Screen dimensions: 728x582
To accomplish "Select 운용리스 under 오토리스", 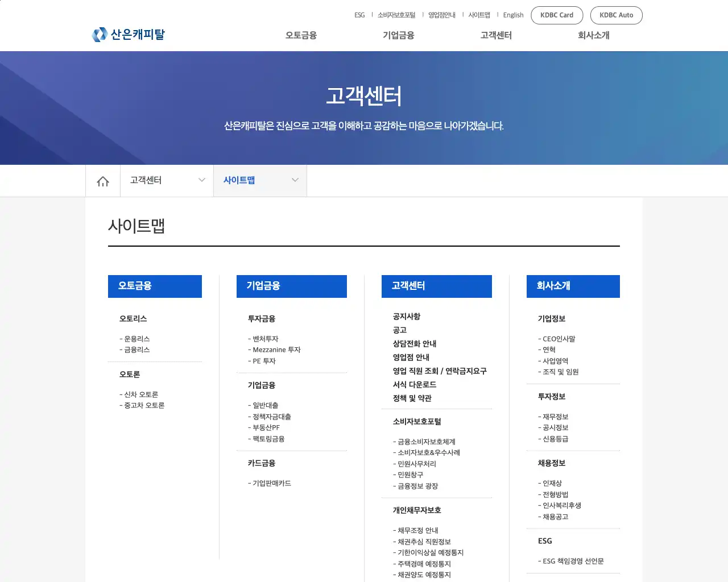I will click(136, 339).
